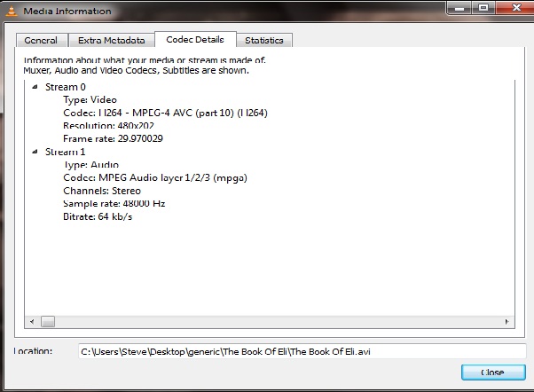Click the horizontal scrollbar thumb
The width and height of the screenshot is (534, 392).
pyautogui.click(x=48, y=322)
